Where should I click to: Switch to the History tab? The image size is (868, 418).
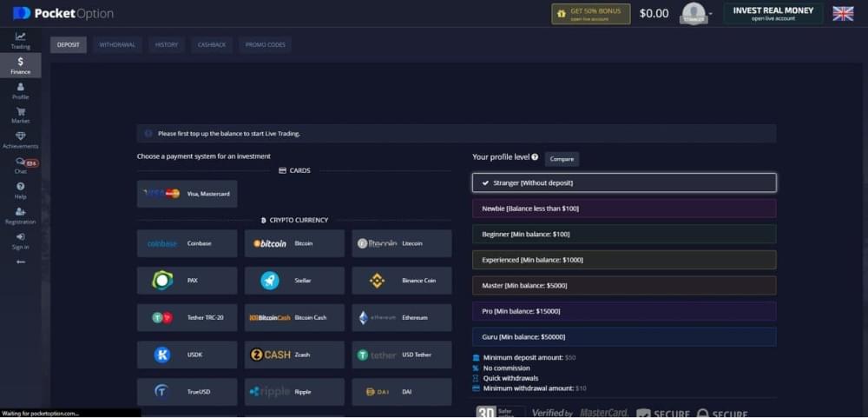tap(167, 45)
